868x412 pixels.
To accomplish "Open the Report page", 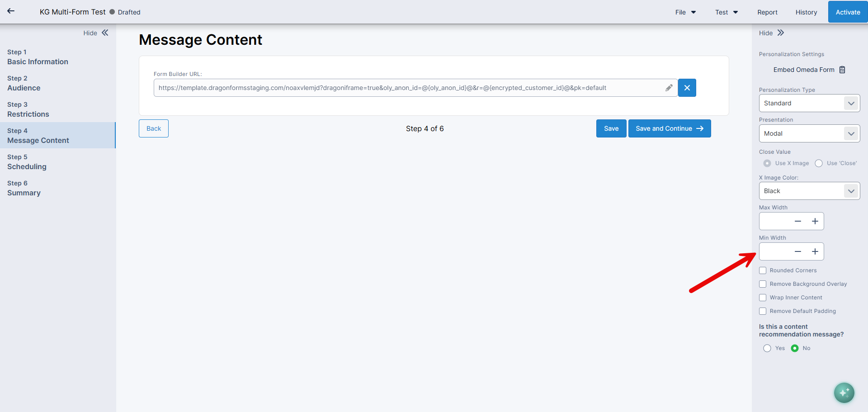I will (x=767, y=12).
